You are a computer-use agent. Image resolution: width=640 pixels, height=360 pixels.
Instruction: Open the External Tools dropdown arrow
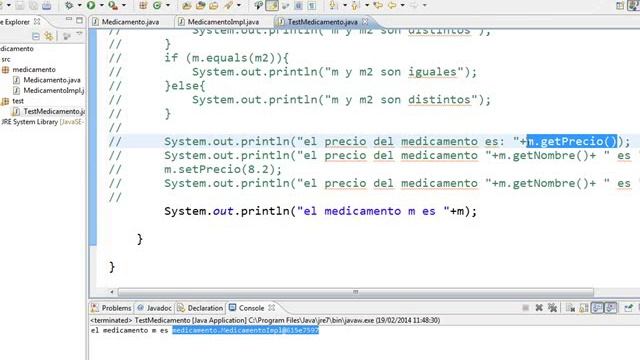[x=124, y=5]
